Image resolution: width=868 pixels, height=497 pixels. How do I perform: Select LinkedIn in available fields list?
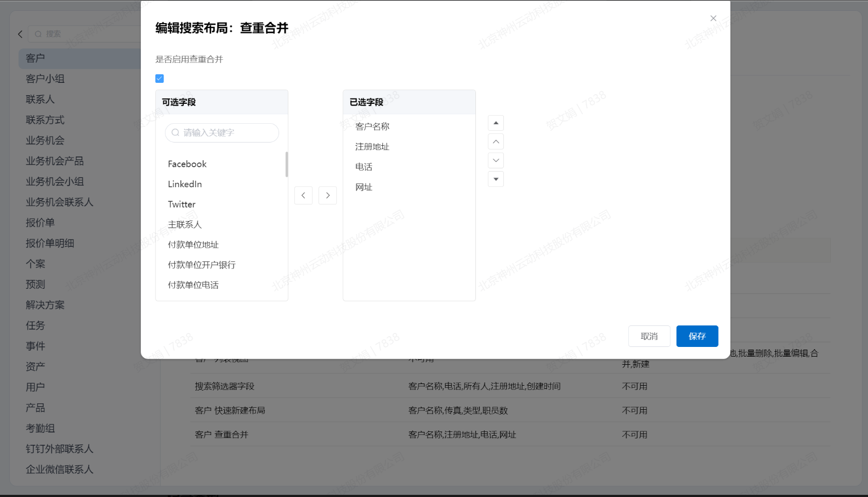click(x=185, y=184)
